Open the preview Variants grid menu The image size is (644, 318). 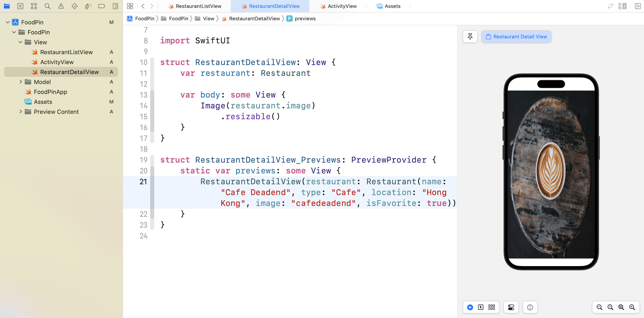[492, 307]
